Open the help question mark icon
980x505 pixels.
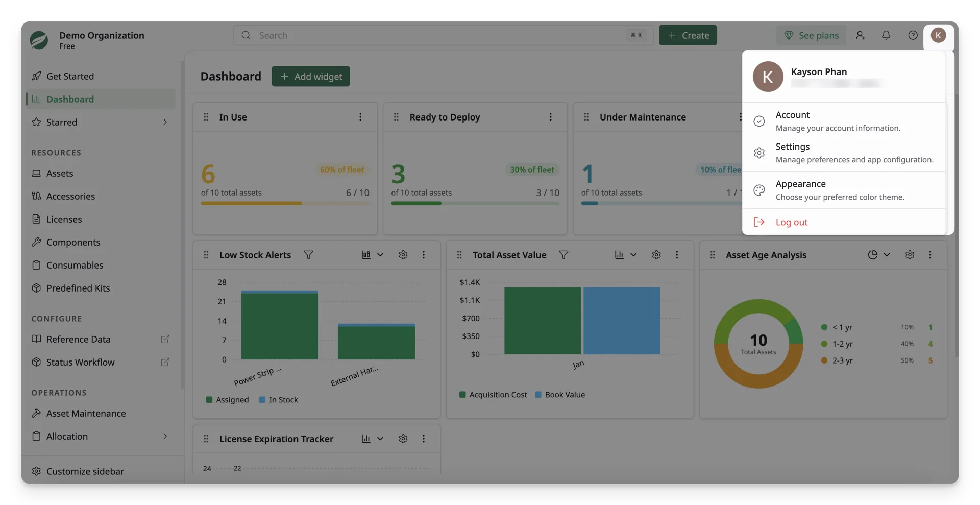click(x=913, y=35)
